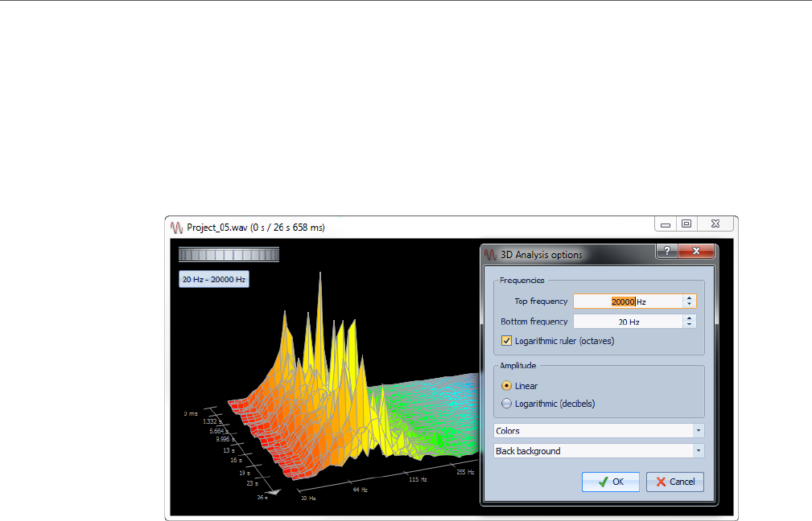Click the 0 ms time axis label

coord(191,414)
